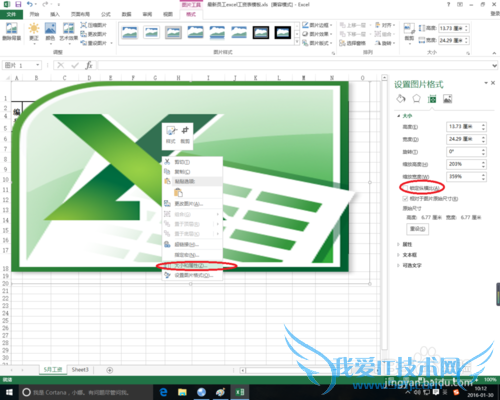This screenshot has height=400, width=500.
Task: Click the Sign in (登录) link
Action: click(495, 14)
